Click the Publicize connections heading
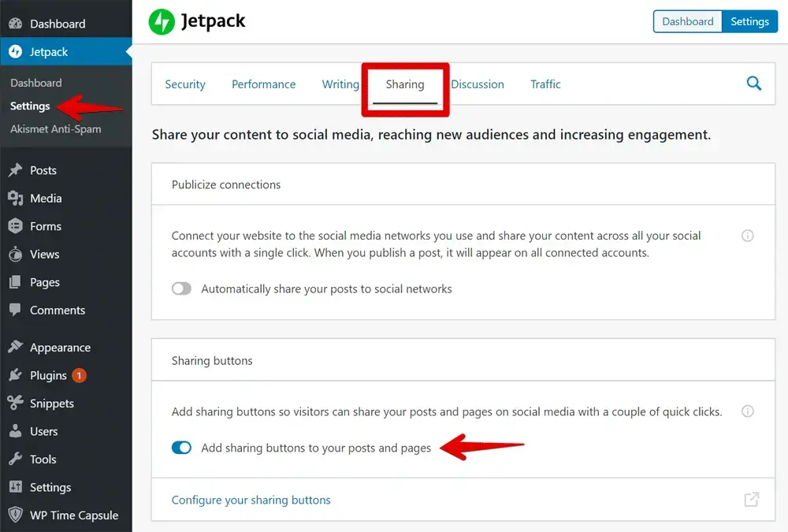788x532 pixels. tap(226, 184)
